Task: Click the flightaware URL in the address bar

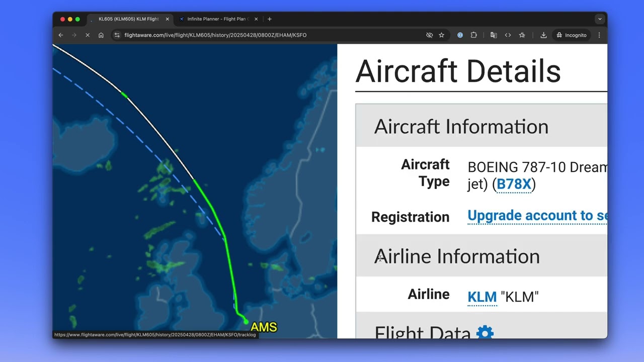Action: [x=215, y=35]
